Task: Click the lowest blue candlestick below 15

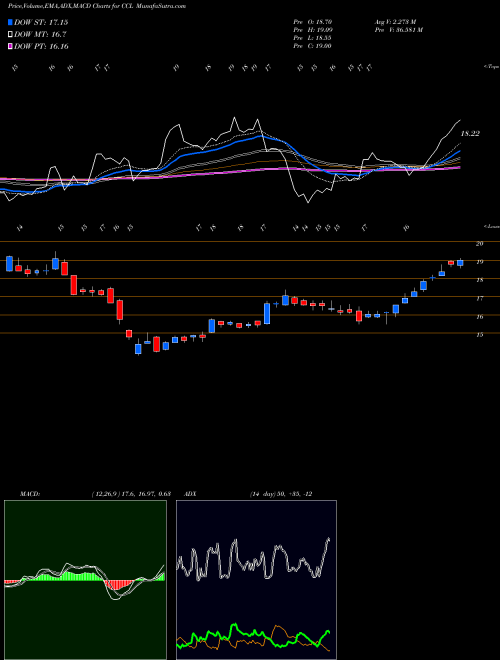Action: tap(138, 349)
